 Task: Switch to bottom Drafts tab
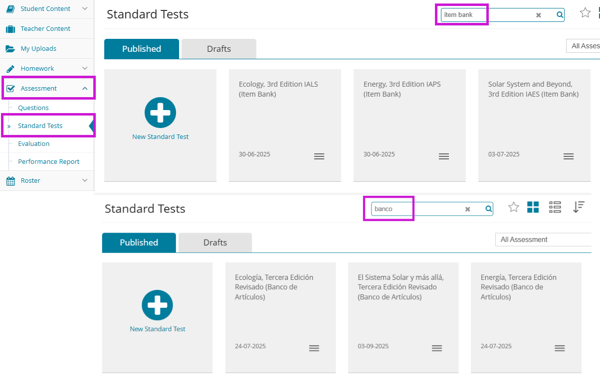(215, 242)
